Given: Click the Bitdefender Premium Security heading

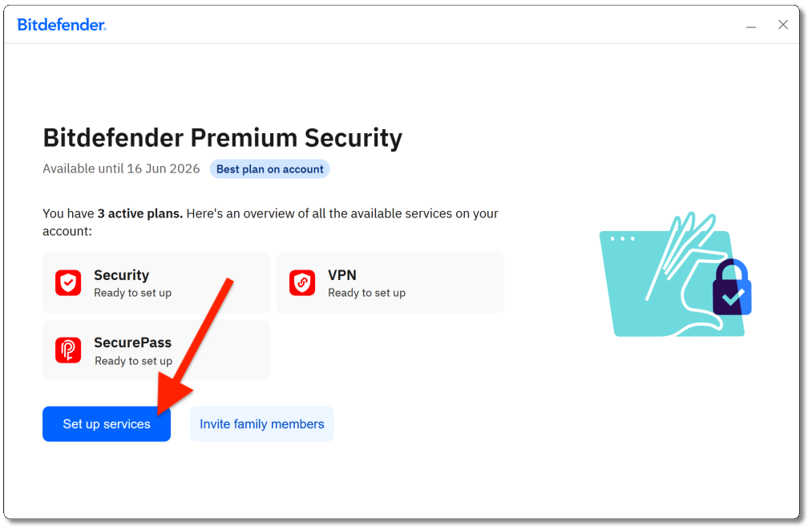Looking at the screenshot, I should [x=222, y=137].
